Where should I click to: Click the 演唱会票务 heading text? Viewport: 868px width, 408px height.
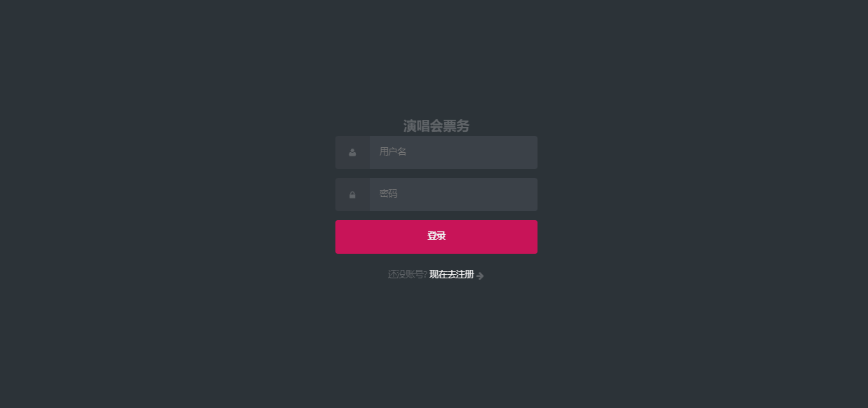click(436, 126)
